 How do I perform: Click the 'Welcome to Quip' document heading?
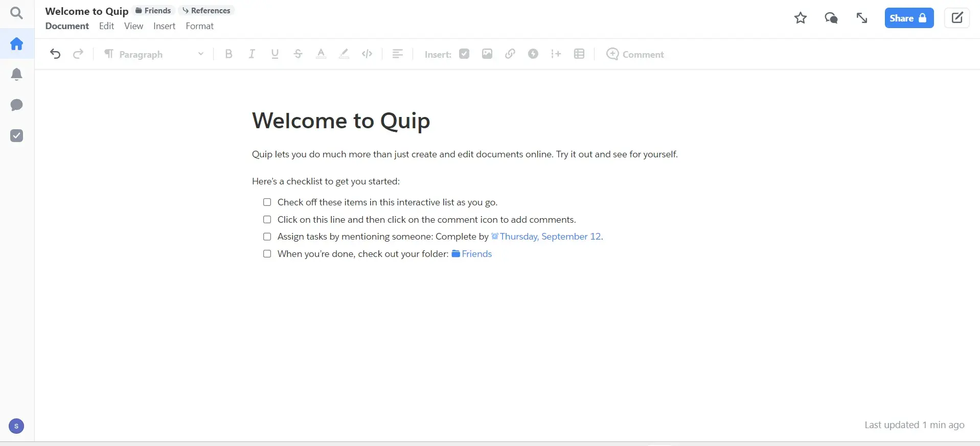pyautogui.click(x=341, y=121)
